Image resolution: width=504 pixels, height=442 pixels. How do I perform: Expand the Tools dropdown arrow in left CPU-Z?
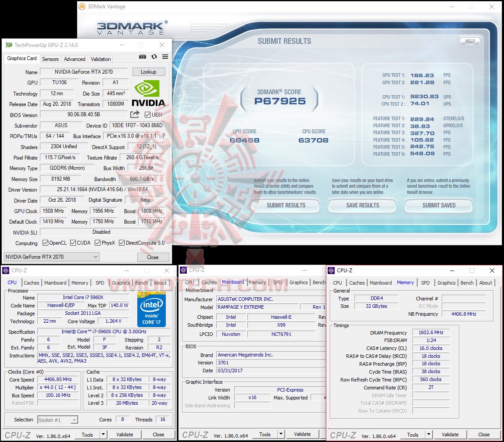tap(103, 435)
